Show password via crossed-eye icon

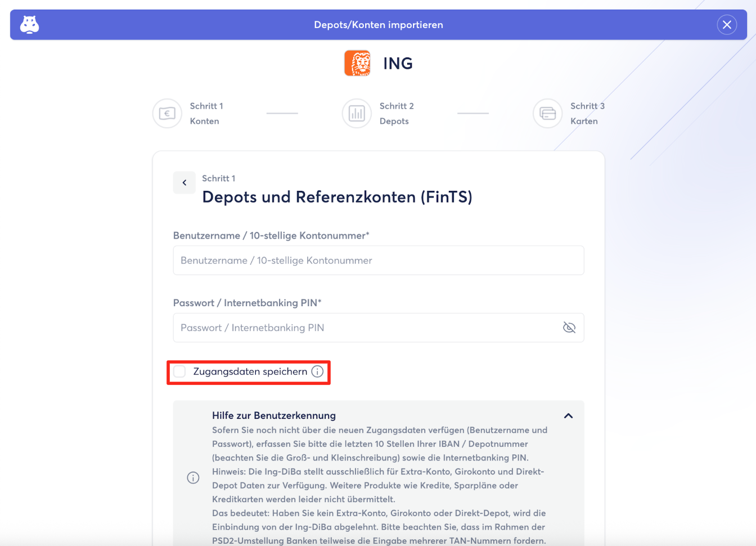tap(569, 328)
